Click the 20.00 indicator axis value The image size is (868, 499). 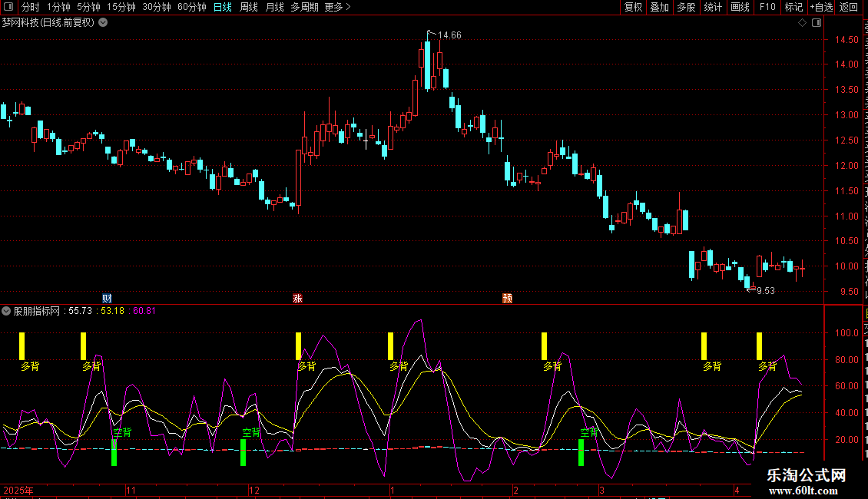coord(846,440)
